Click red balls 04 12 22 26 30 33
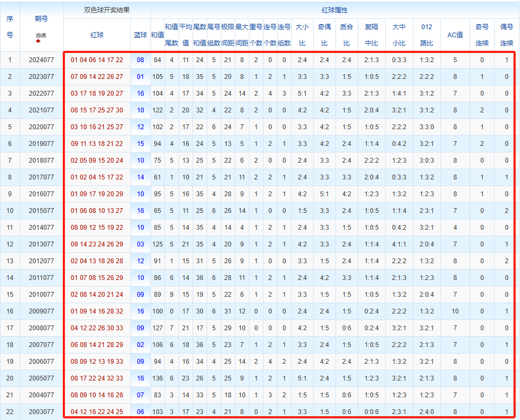520x420 pixels. point(97,328)
